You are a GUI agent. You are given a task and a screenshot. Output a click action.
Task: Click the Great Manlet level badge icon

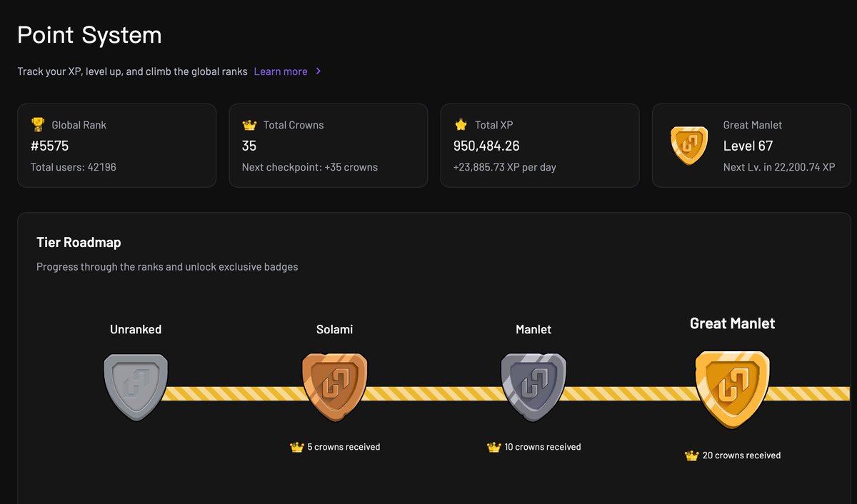coord(689,146)
